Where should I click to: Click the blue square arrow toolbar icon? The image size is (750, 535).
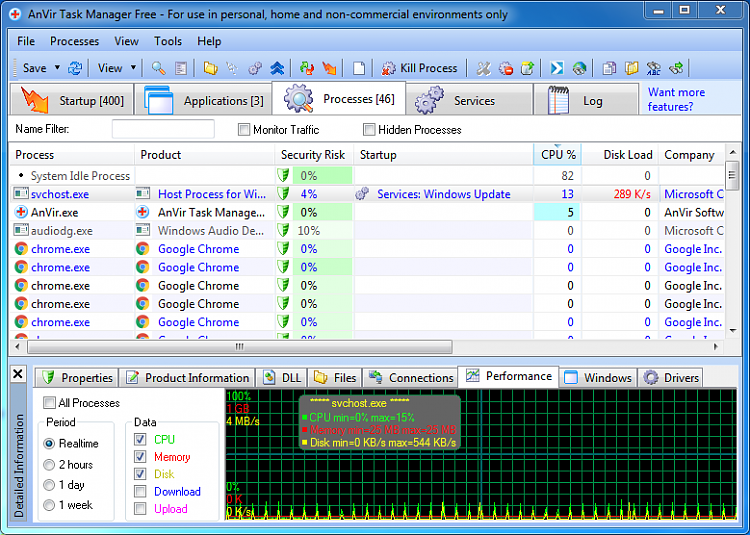(557, 68)
